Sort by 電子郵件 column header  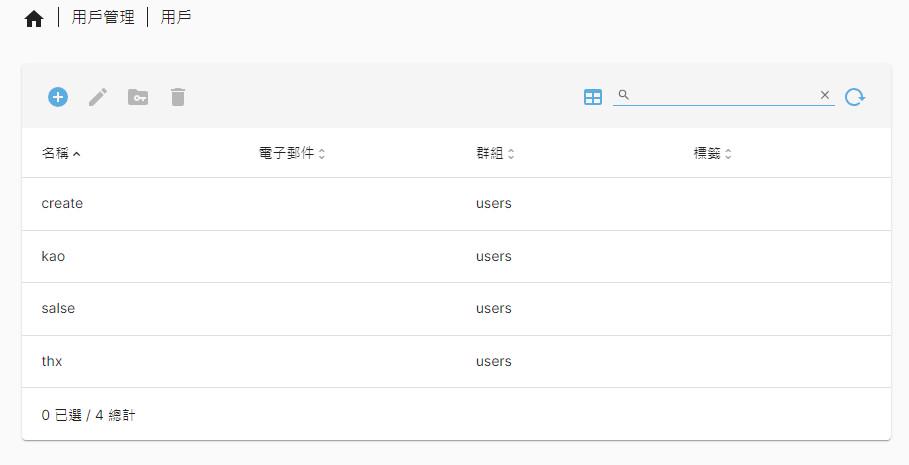[292, 153]
